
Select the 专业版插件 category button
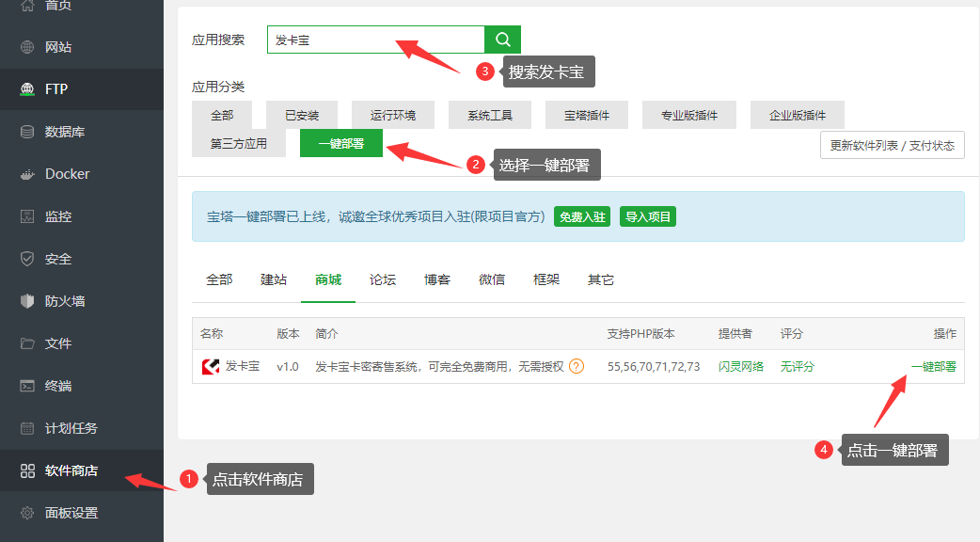point(689,115)
